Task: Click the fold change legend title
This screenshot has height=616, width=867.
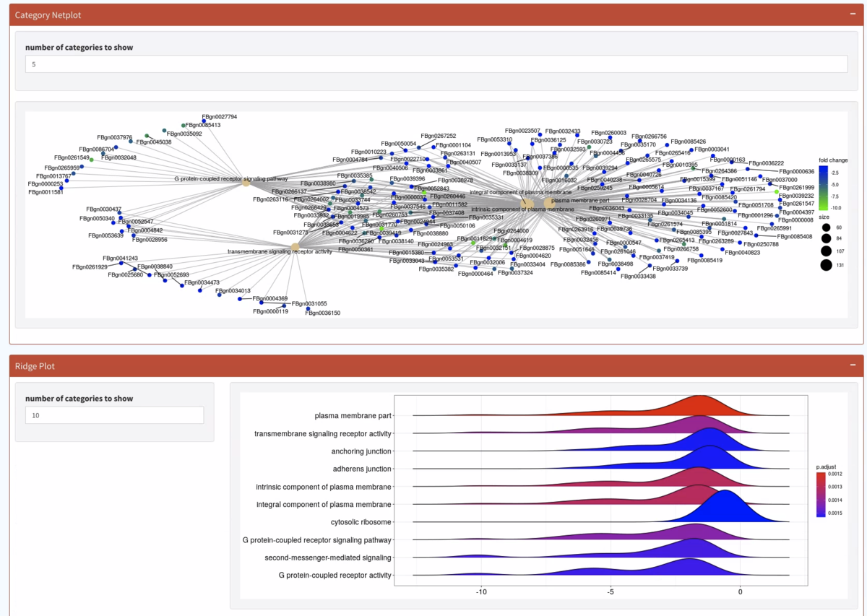Action: click(x=834, y=160)
